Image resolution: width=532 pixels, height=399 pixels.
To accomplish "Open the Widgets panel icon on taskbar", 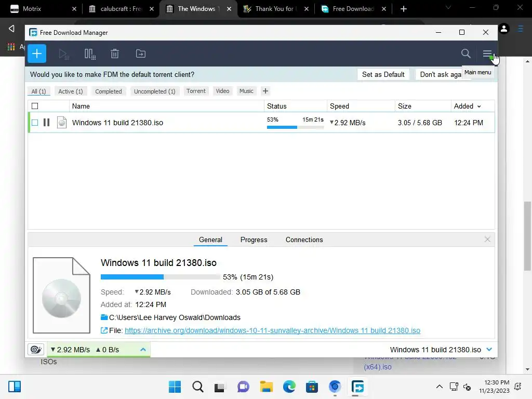I will (x=15, y=387).
